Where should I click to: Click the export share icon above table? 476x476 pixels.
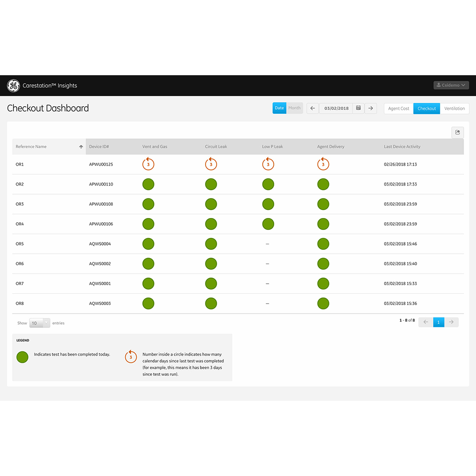(457, 132)
